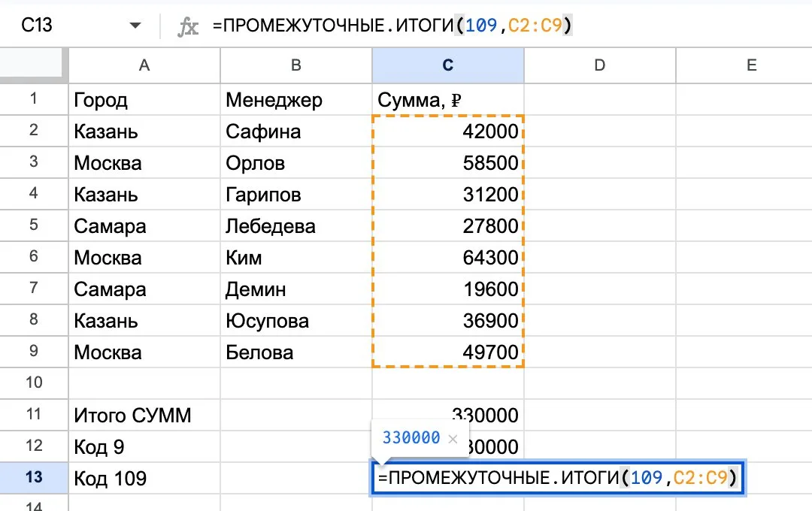Click the 58500 cell
The image size is (812, 511).
(x=448, y=162)
